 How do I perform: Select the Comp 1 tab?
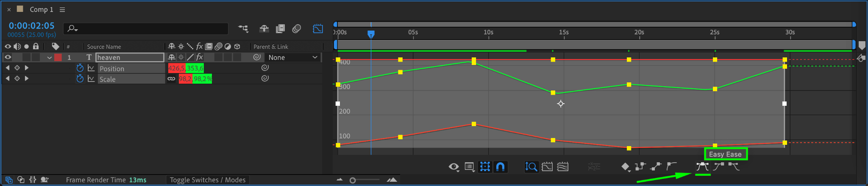[x=41, y=9]
